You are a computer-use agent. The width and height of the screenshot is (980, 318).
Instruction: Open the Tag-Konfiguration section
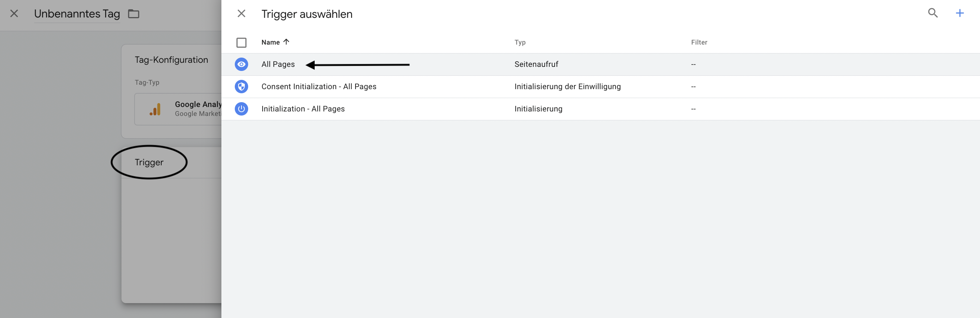coord(171,60)
